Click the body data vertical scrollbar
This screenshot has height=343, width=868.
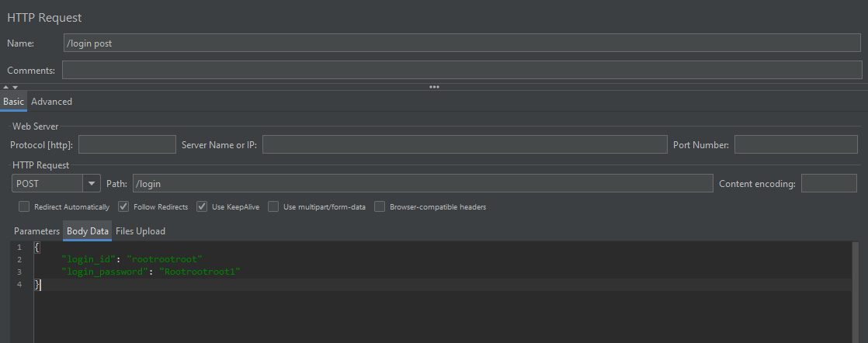point(856,292)
